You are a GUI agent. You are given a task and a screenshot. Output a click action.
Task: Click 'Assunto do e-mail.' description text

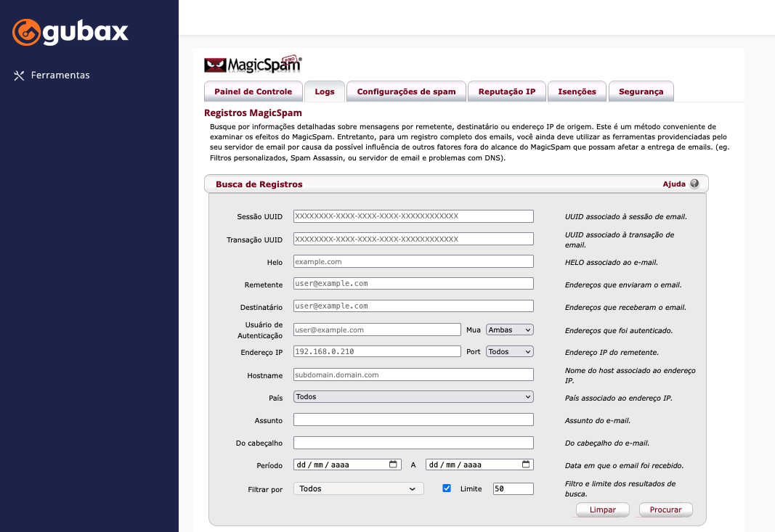pyautogui.click(x=598, y=420)
